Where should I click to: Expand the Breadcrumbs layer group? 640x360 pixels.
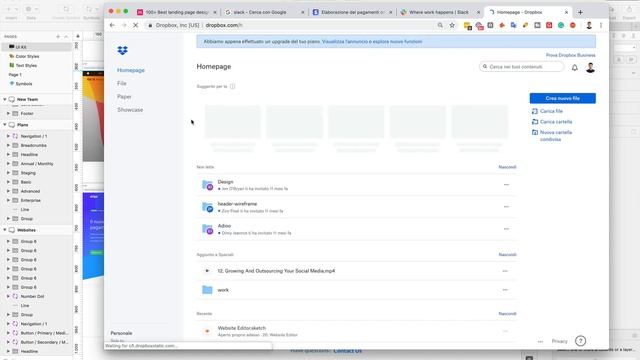pos(8,145)
